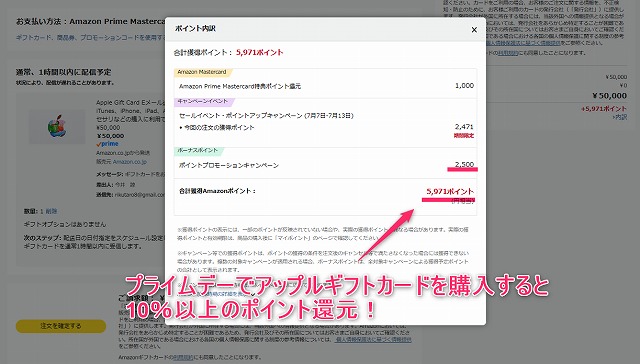The width and height of the screenshot is (640, 364).
Task: Click the 通常、1時間以内に配信予定 heading
Action: [x=64, y=72]
